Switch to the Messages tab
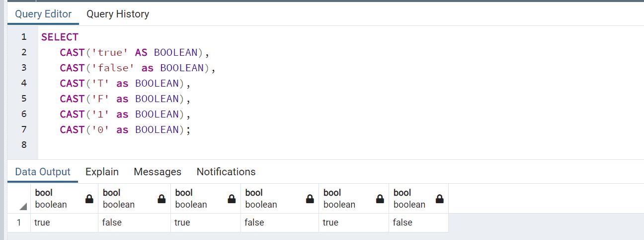The image size is (644, 240). tap(158, 172)
